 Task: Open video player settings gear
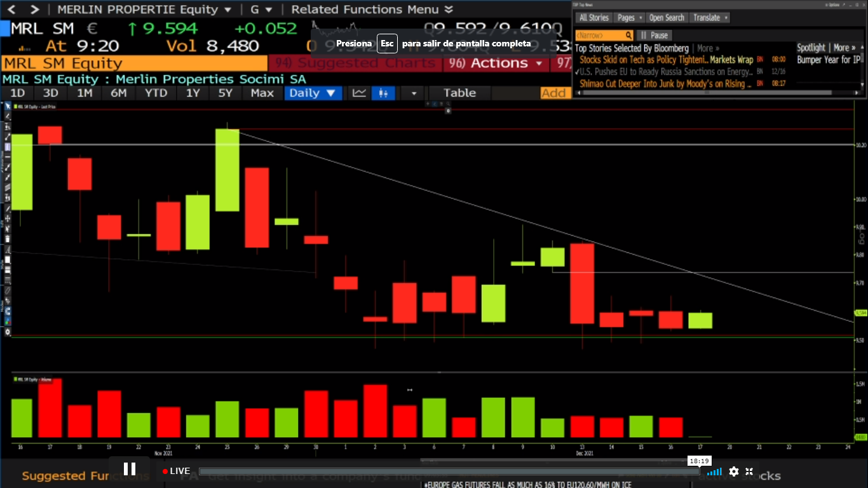734,471
